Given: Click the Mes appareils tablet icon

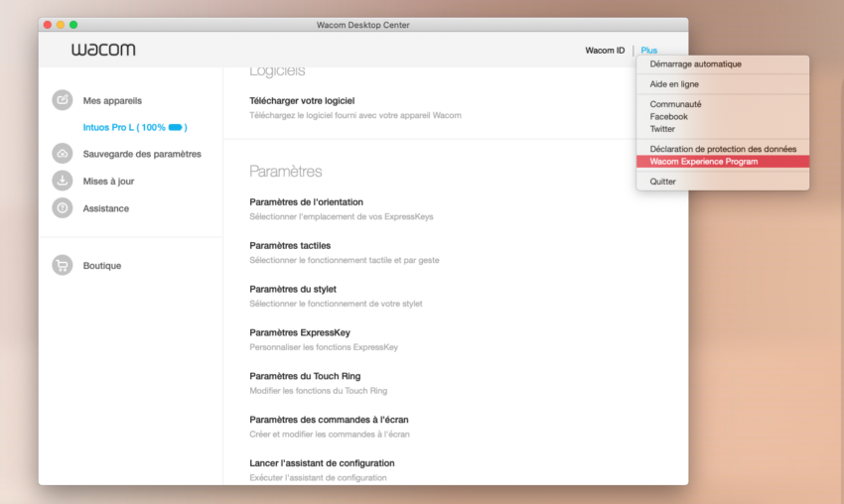Looking at the screenshot, I should click(63, 100).
